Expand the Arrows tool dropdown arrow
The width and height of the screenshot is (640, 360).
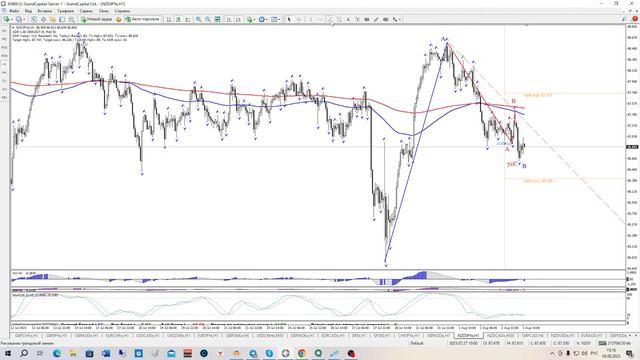[x=399, y=19]
